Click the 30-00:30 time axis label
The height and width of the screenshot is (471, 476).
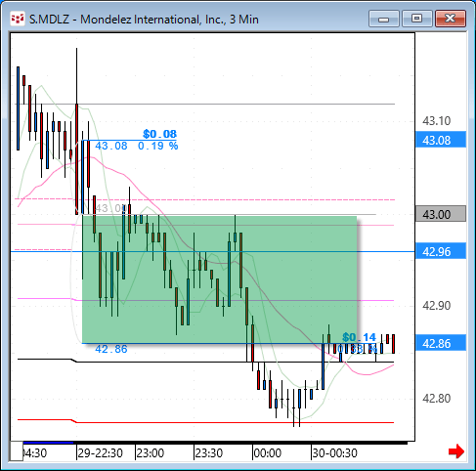coord(334,453)
